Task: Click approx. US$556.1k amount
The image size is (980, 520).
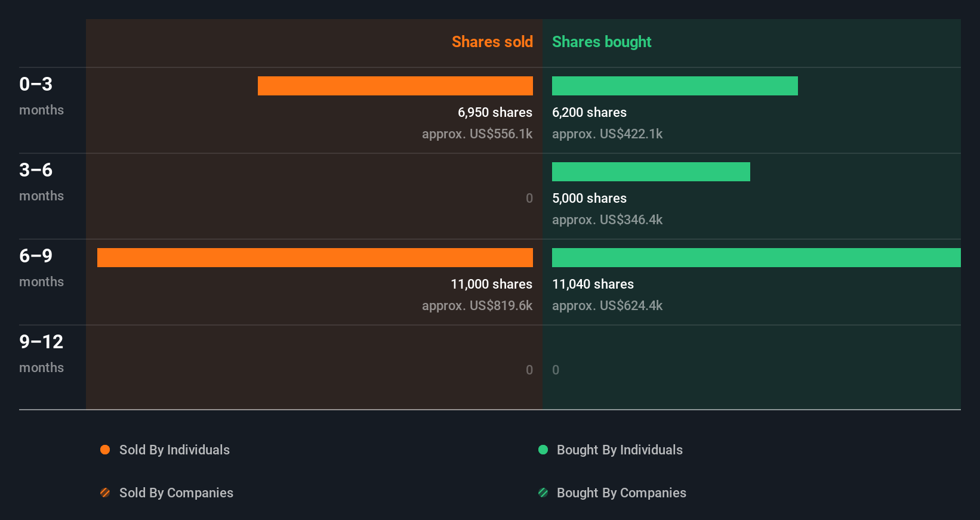Action: coord(477,134)
